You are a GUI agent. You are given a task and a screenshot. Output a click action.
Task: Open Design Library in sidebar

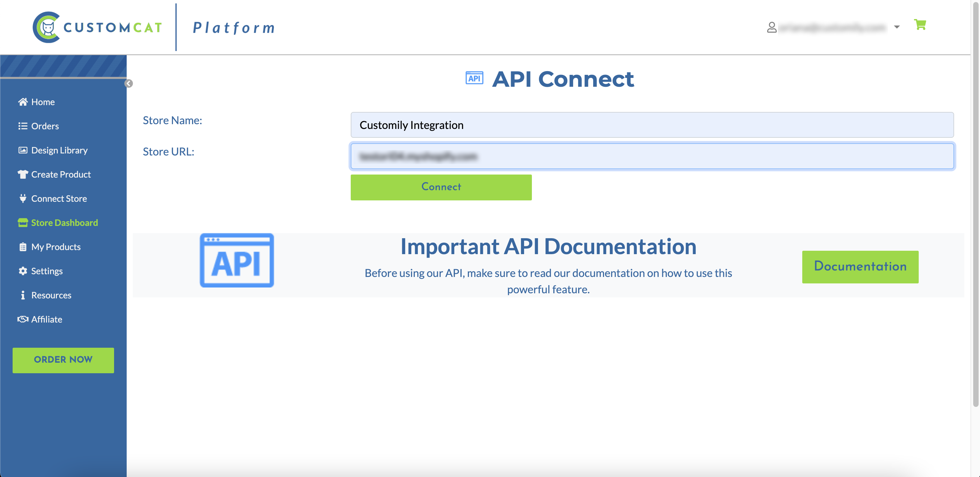click(59, 150)
